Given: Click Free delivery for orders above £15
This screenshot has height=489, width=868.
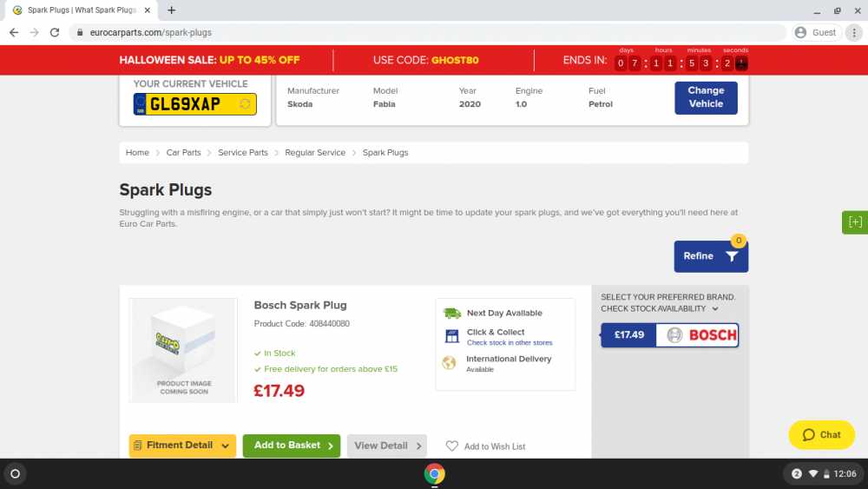Looking at the screenshot, I should (x=331, y=369).
